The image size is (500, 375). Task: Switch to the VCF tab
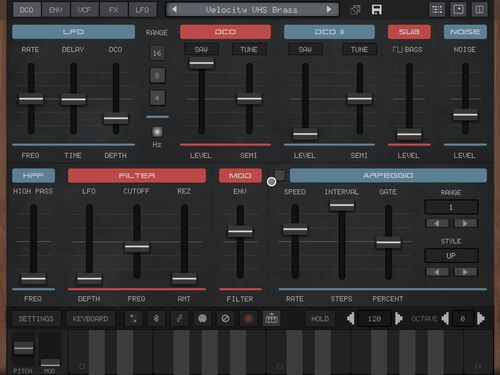pyautogui.click(x=84, y=10)
